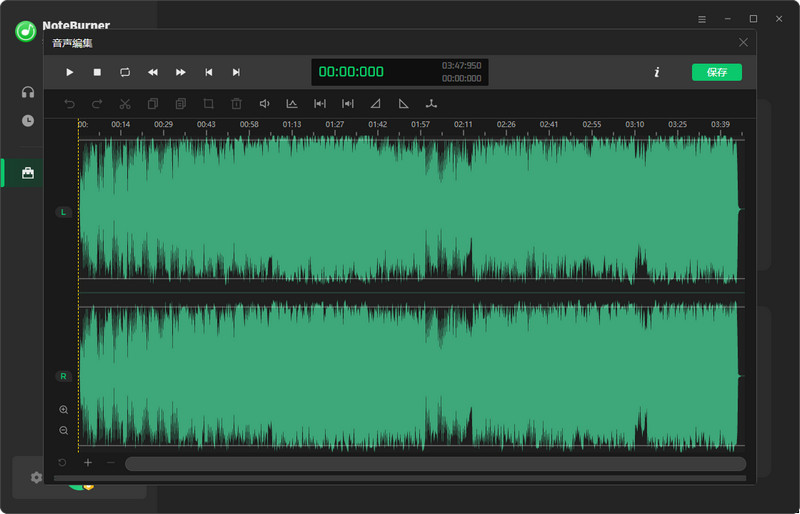This screenshot has width=800, height=514.
Task: Click the horizontal waveform scrollbar
Action: point(435,463)
